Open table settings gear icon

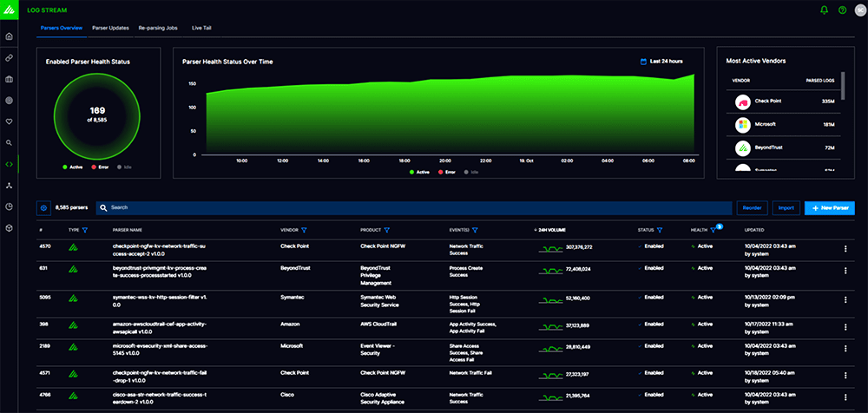pyautogui.click(x=43, y=208)
